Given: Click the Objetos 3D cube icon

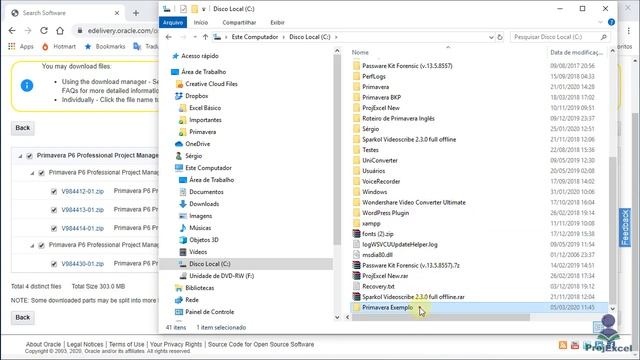Looking at the screenshot, I should 183,240.
